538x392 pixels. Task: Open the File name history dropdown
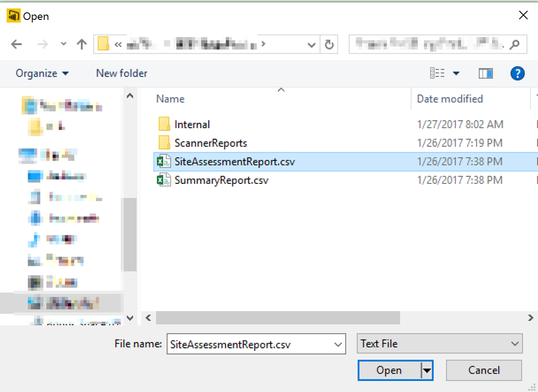(x=337, y=345)
